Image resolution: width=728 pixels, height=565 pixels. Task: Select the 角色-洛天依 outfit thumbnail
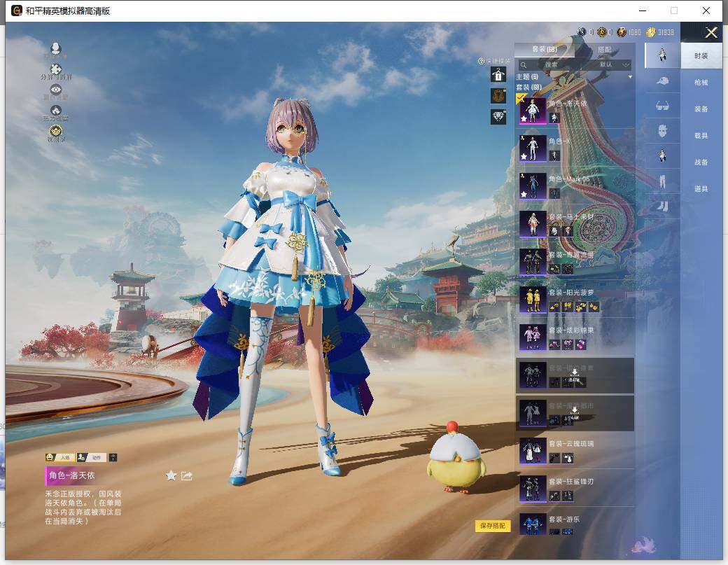[533, 111]
